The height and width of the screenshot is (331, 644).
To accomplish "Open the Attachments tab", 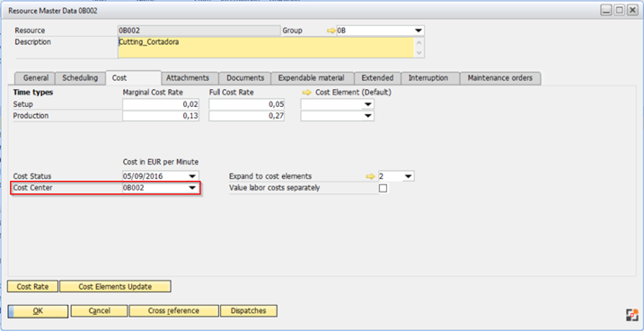I will pos(190,78).
